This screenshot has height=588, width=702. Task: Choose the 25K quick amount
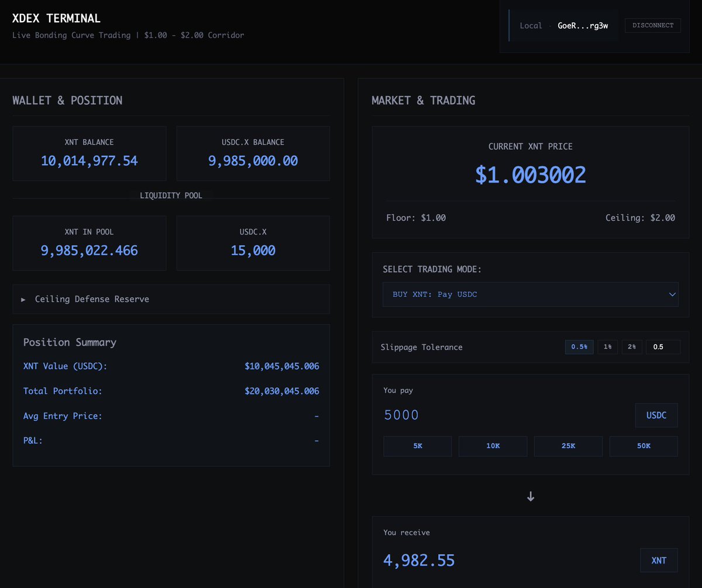point(568,446)
